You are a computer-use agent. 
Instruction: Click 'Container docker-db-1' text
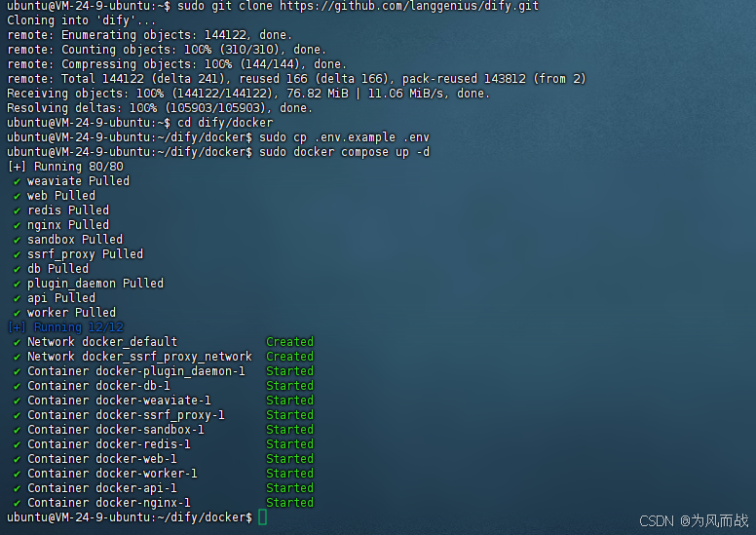pos(98,386)
